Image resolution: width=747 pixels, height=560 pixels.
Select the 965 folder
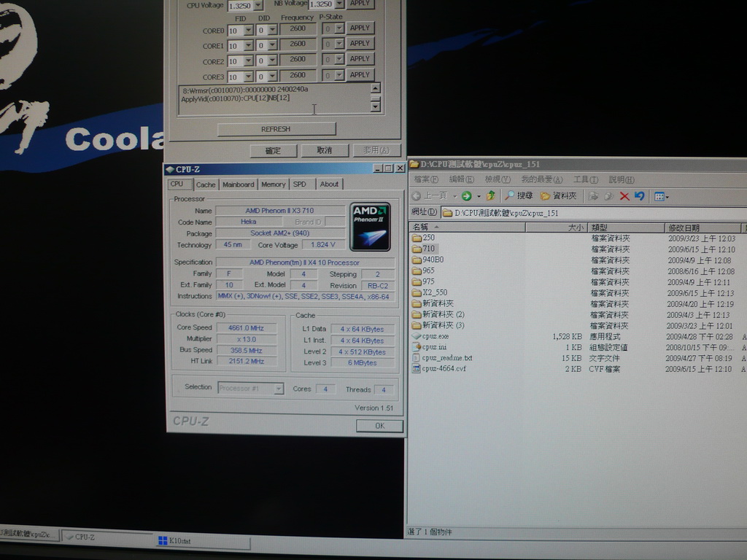423,271
